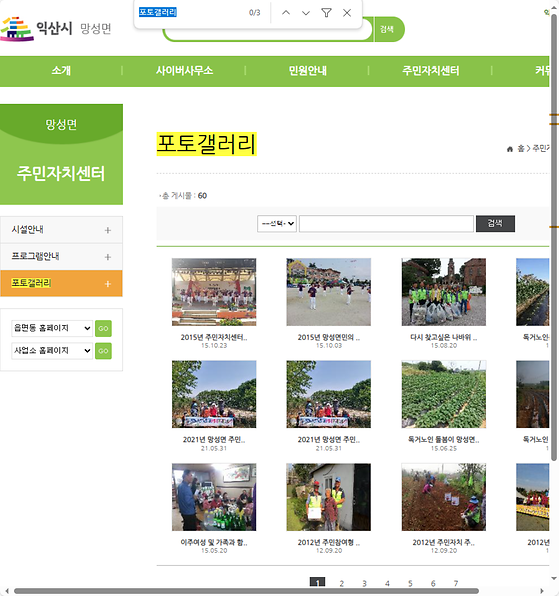The width and height of the screenshot is (559, 596).
Task: Open the 주민자치센터 menu
Action: (x=431, y=71)
